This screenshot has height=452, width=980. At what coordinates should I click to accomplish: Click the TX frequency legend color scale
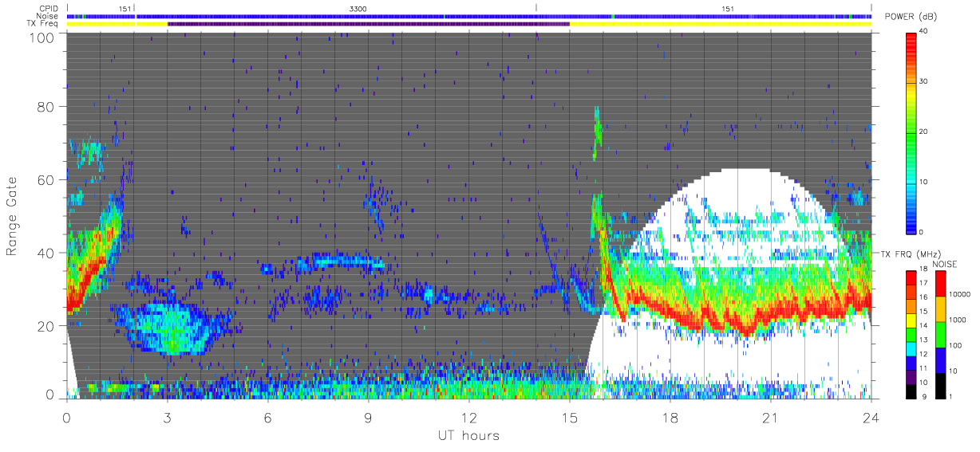(912, 334)
